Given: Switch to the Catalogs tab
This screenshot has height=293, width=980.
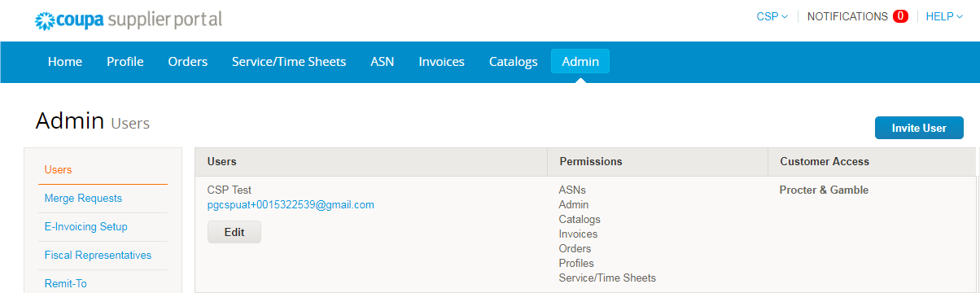Looking at the screenshot, I should (x=514, y=62).
